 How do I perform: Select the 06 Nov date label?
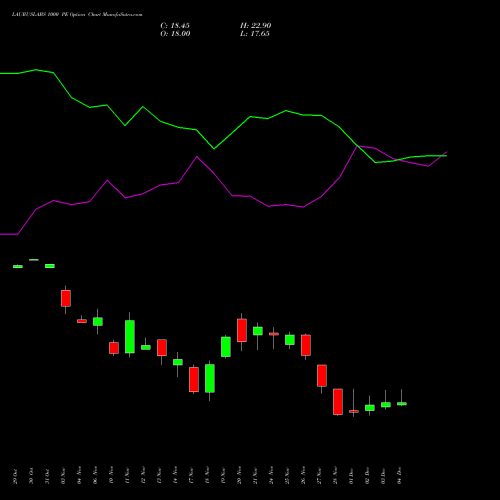tap(95, 476)
